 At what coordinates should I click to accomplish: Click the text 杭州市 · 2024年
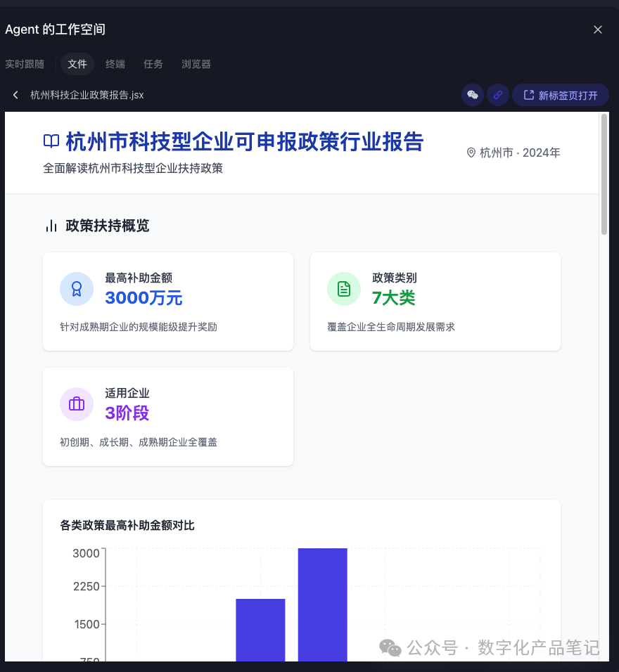[520, 153]
